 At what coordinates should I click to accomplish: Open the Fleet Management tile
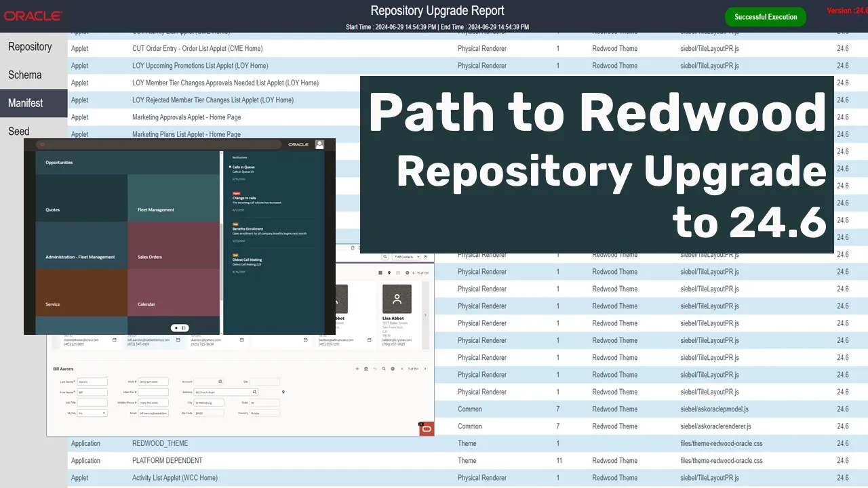[x=174, y=198]
